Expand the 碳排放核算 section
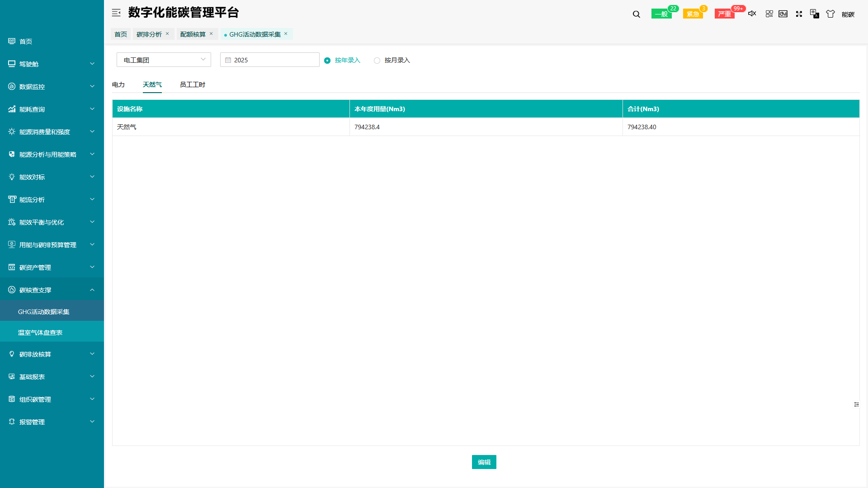Viewport: 868px width, 488px height. click(52, 354)
